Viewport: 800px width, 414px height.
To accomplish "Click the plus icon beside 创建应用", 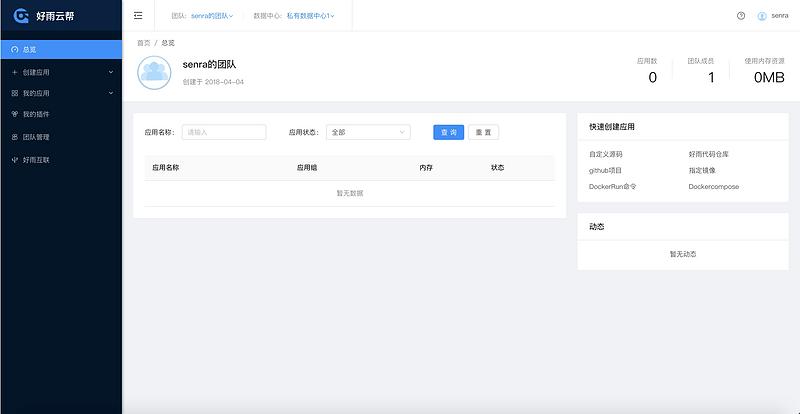I will pos(14,72).
